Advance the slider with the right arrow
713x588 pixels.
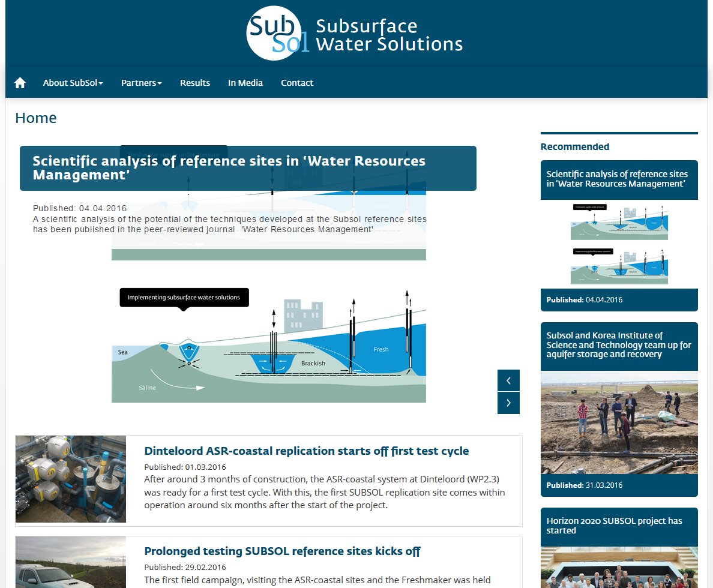pyautogui.click(x=508, y=403)
